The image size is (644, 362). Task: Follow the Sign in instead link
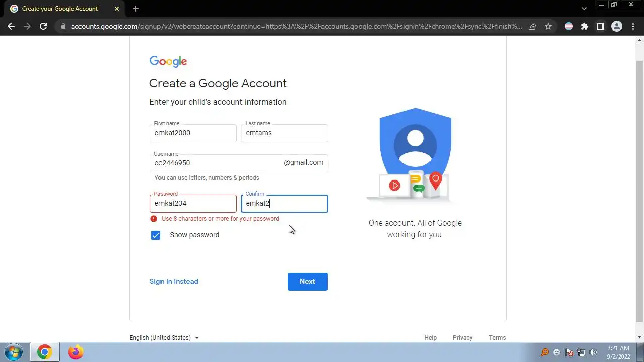(174, 282)
